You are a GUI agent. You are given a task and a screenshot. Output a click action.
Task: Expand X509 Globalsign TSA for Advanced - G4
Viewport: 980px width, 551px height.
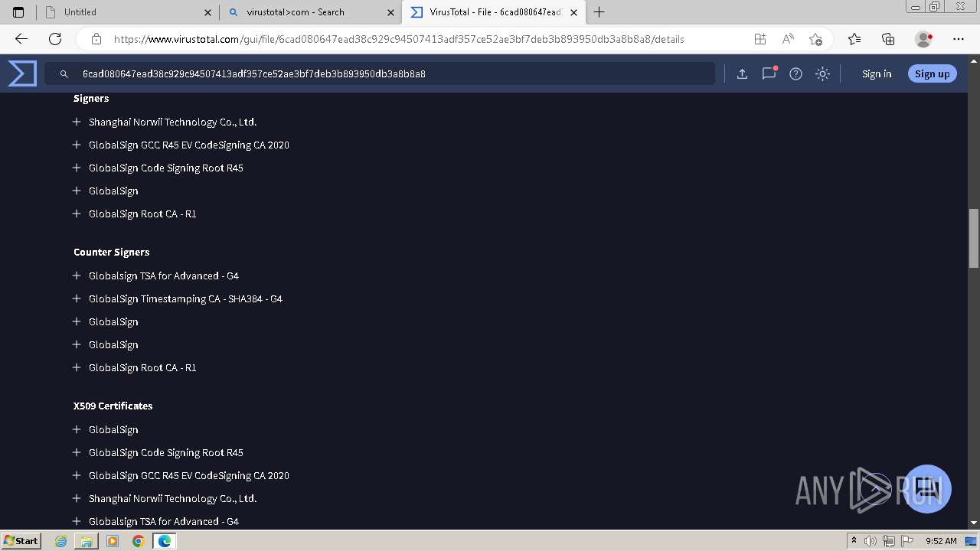[77, 521]
